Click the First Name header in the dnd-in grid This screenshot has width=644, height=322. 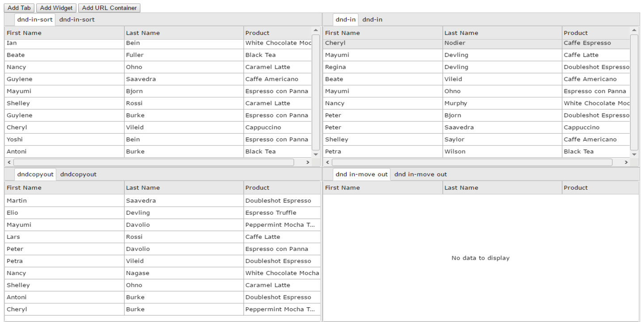tap(383, 33)
